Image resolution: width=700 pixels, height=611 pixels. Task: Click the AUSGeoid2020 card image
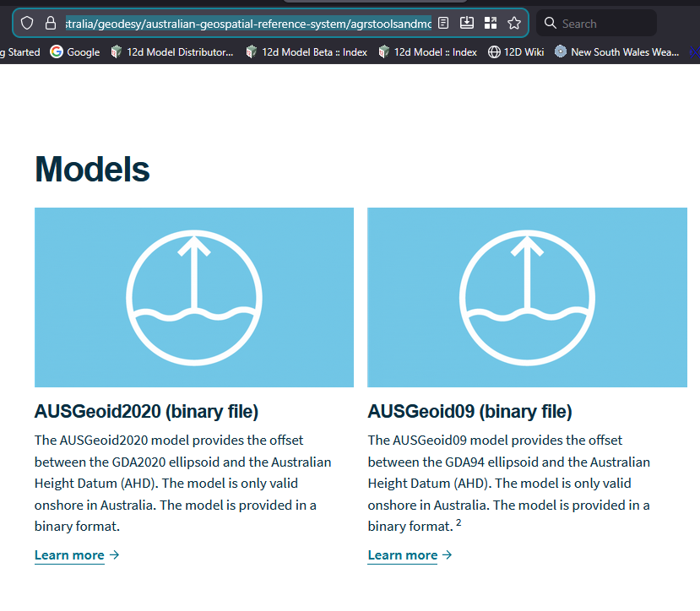(x=194, y=297)
